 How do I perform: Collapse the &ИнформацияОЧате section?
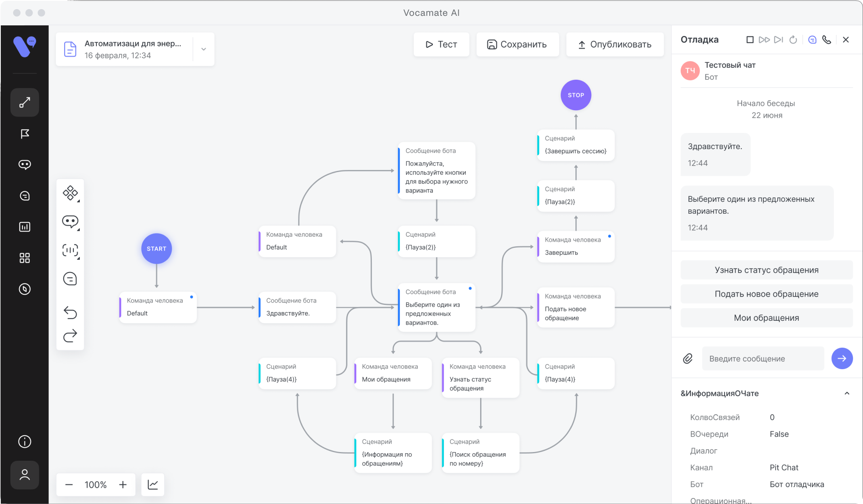coord(847,393)
